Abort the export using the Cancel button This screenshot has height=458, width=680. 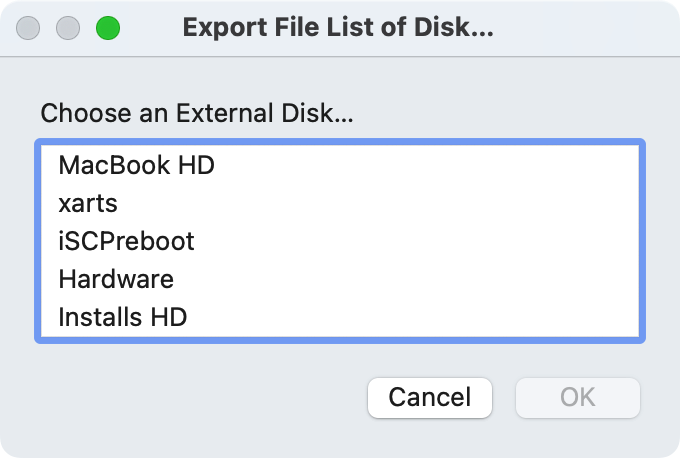pos(430,398)
